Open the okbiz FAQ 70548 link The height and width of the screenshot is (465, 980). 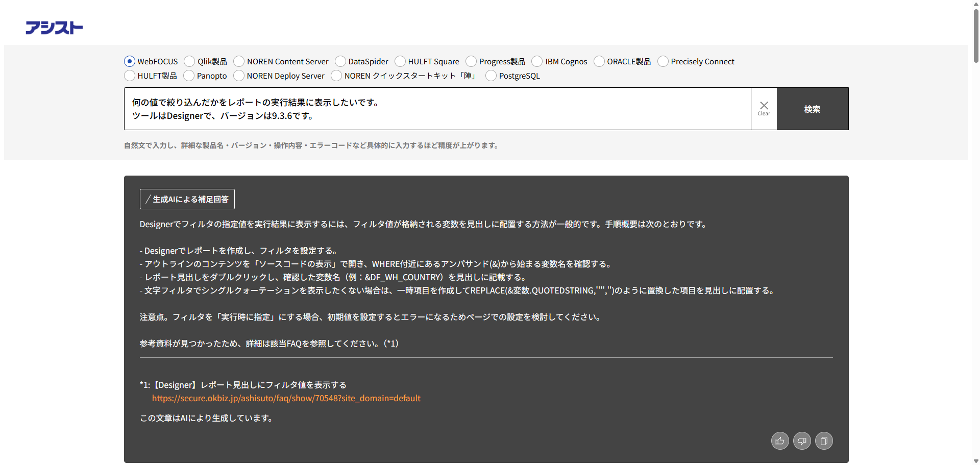tap(286, 398)
